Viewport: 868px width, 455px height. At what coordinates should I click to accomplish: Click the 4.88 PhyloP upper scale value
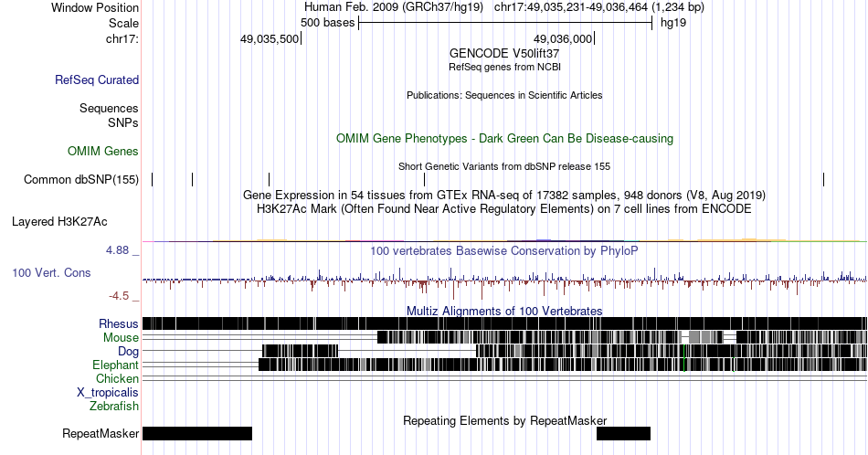click(x=117, y=250)
